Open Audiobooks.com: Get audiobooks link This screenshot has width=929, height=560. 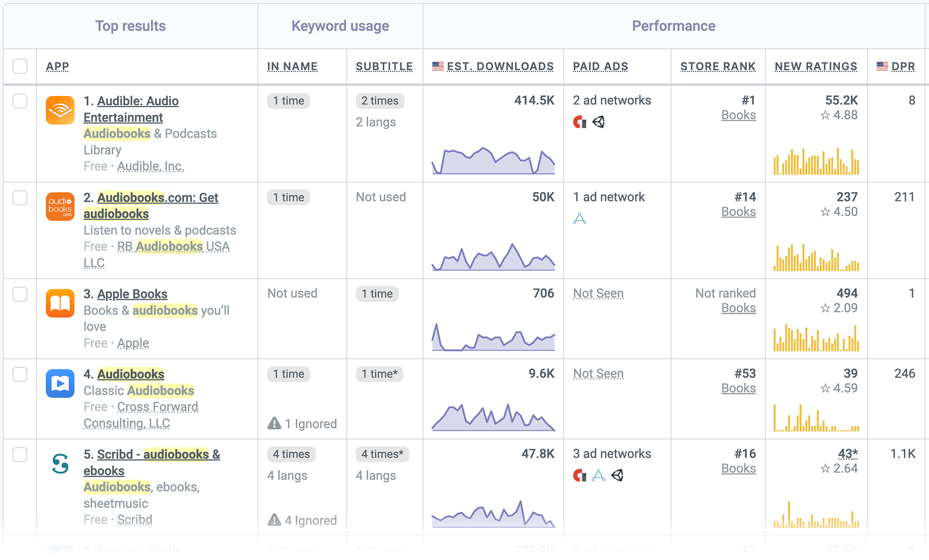(x=151, y=205)
